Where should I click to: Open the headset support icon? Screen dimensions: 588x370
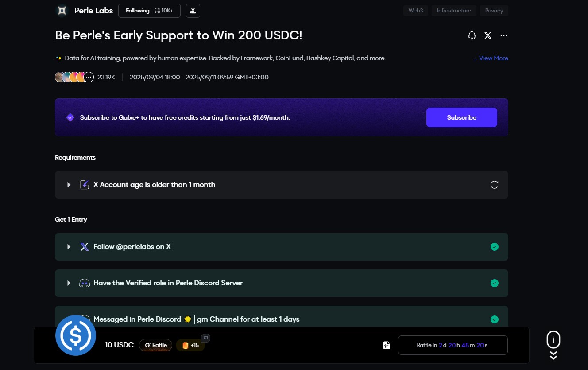coord(472,35)
